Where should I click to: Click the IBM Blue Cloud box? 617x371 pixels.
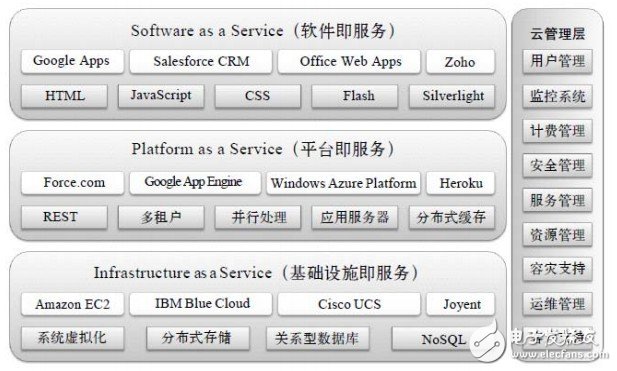pyautogui.click(x=201, y=304)
